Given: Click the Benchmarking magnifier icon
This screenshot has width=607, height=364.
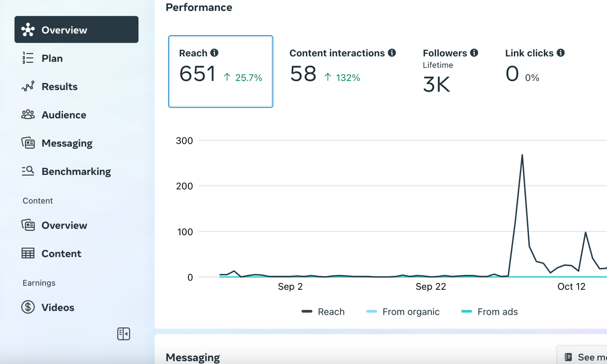Looking at the screenshot, I should coord(28,171).
